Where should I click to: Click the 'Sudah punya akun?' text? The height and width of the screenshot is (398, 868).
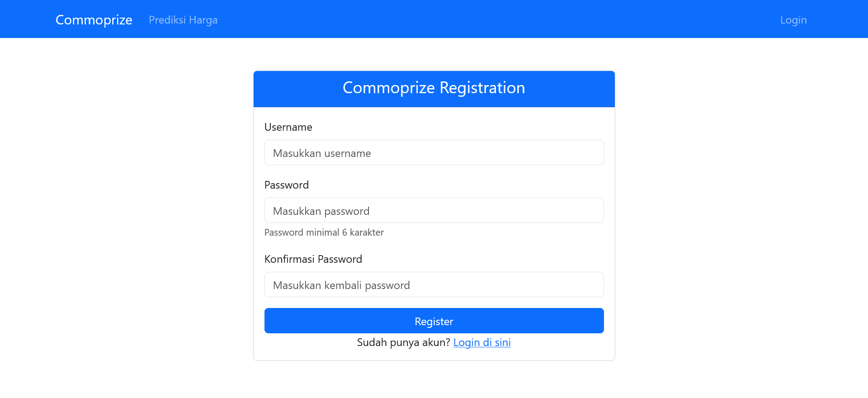pyautogui.click(x=403, y=342)
